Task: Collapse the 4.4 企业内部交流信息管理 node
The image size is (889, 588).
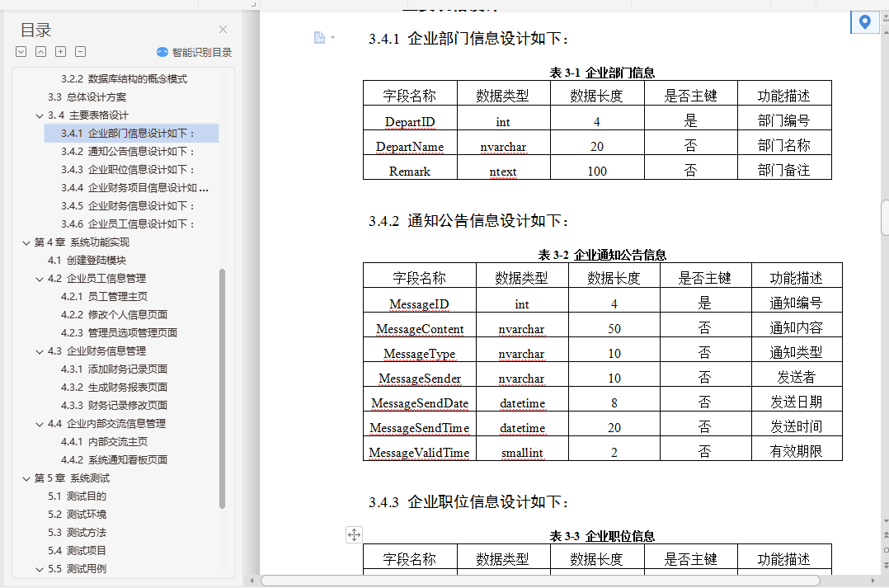Action: click(39, 424)
